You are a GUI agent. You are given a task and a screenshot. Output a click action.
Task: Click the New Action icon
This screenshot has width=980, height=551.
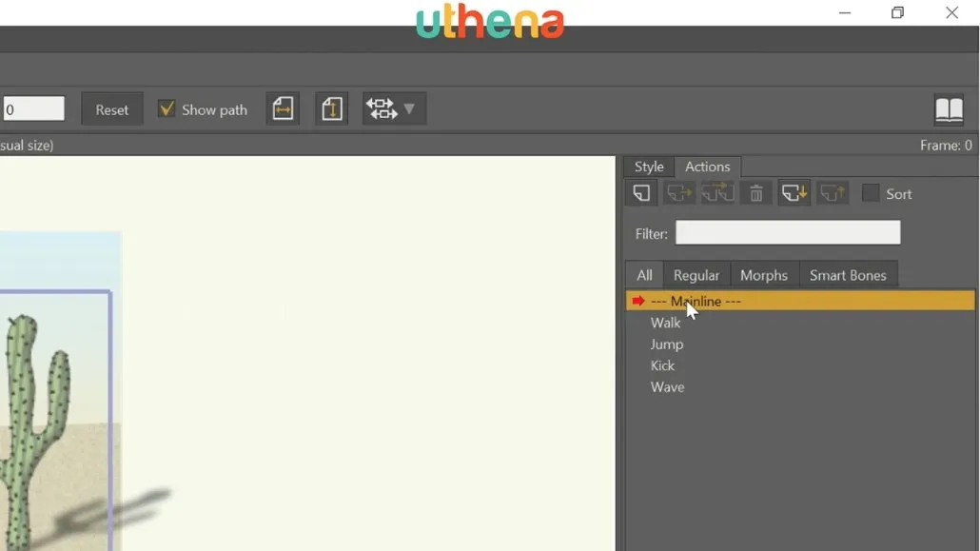click(641, 193)
